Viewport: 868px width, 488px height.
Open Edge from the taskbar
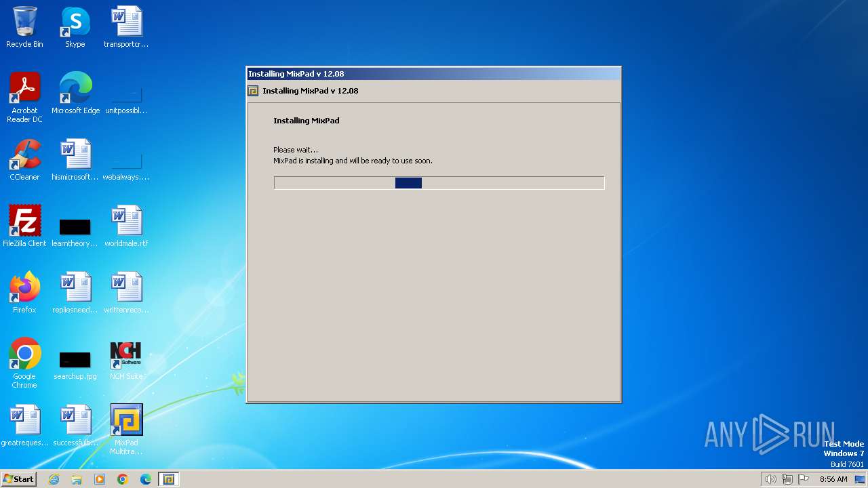pos(146,479)
